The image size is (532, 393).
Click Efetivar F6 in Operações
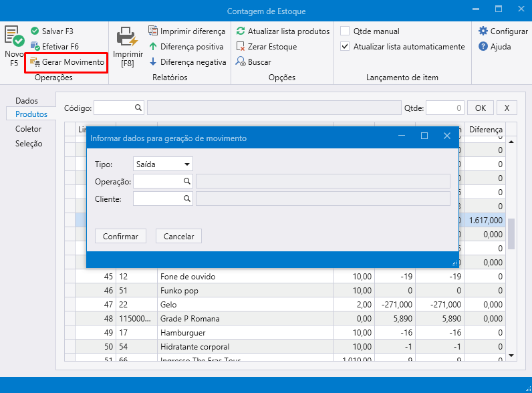(x=55, y=47)
